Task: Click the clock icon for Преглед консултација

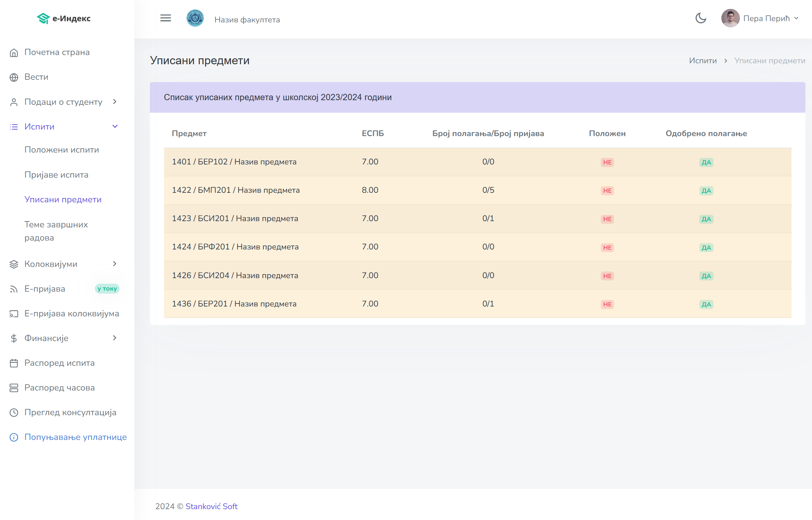Action: [14, 413]
